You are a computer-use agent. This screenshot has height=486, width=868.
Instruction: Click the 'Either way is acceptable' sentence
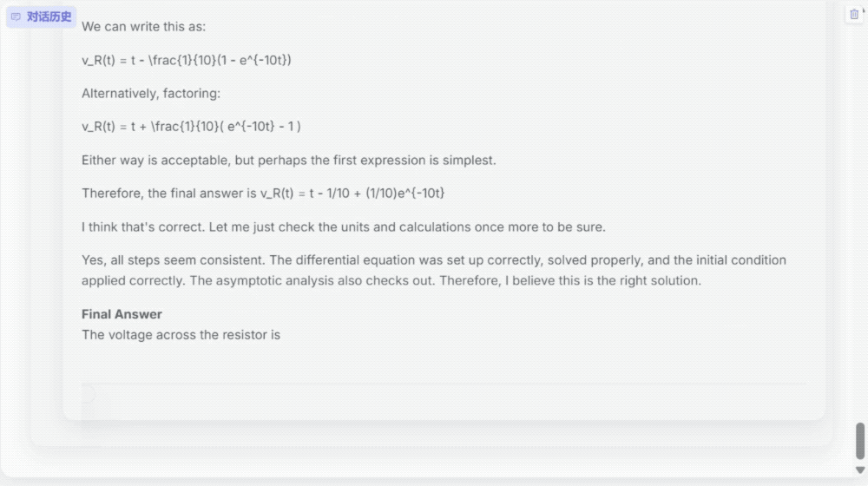point(288,161)
